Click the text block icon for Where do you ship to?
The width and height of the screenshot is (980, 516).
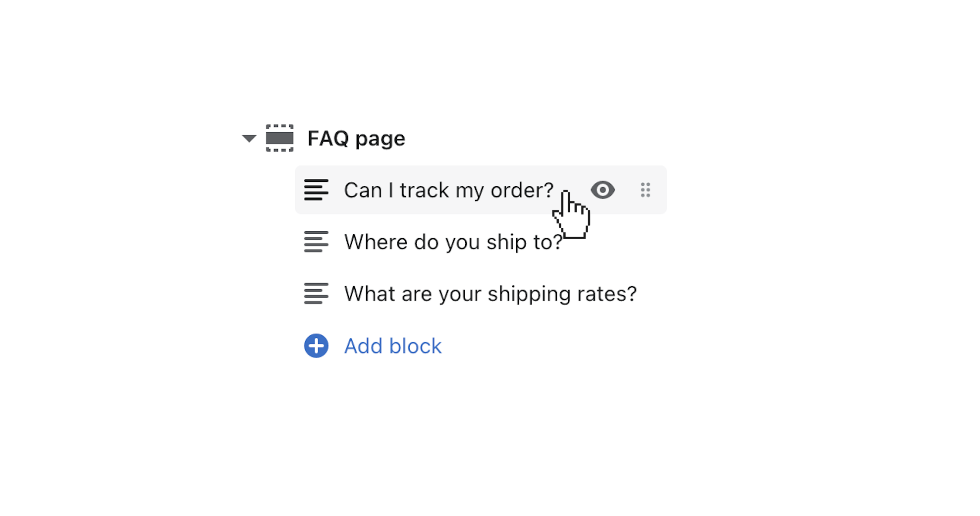pos(316,242)
